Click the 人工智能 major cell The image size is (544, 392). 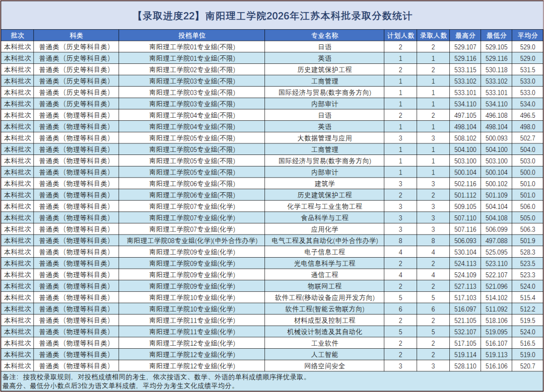324,355
